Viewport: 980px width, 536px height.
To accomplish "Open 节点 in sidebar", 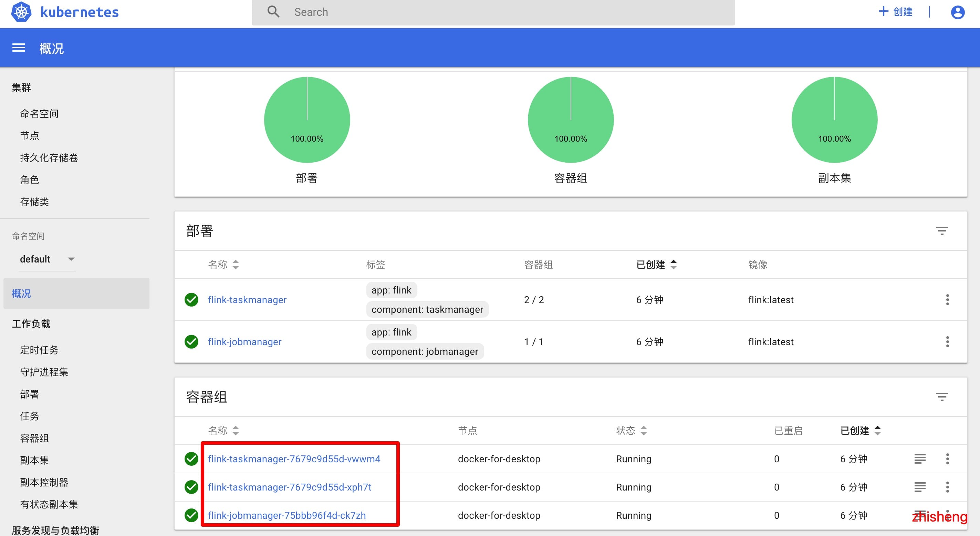I will tap(30, 135).
